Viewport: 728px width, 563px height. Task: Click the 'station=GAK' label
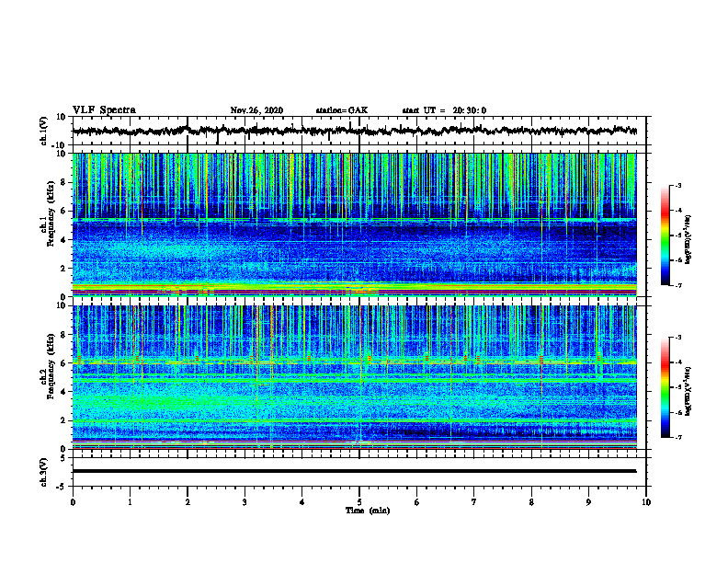pos(342,110)
